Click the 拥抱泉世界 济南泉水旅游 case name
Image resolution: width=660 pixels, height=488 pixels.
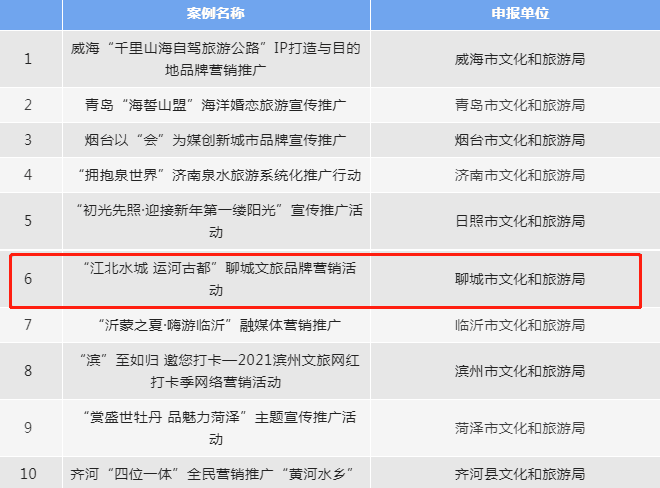tap(219, 175)
